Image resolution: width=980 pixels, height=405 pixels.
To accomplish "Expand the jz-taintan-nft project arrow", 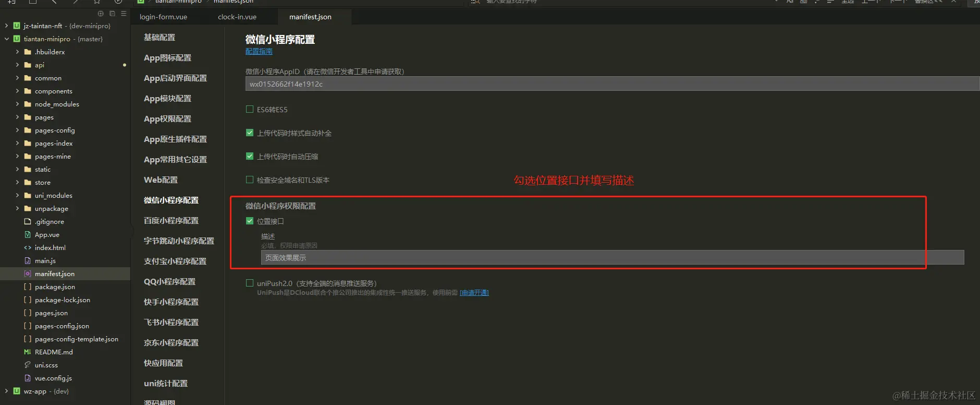I will (x=6, y=26).
